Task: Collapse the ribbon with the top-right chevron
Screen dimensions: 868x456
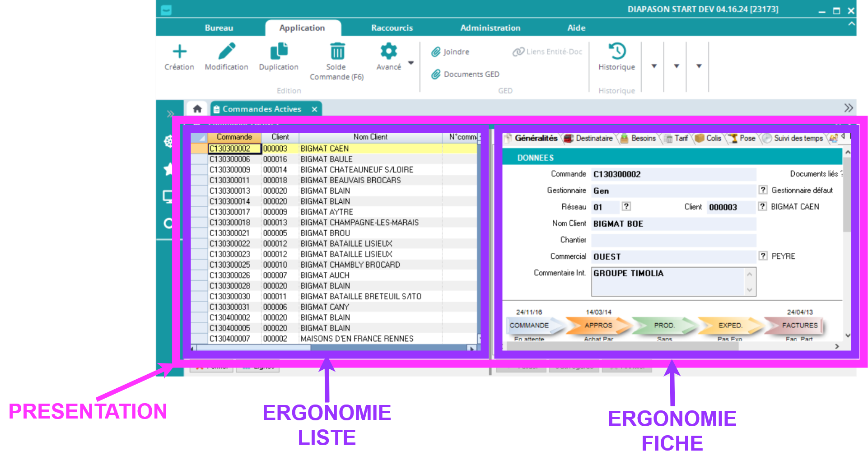Action: [851, 23]
